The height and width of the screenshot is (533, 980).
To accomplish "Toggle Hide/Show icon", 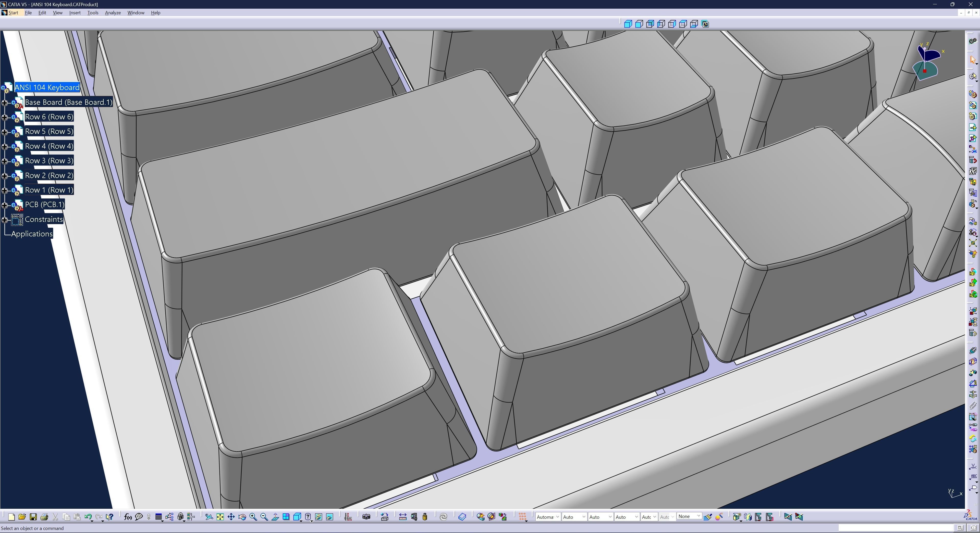I will click(x=319, y=517).
